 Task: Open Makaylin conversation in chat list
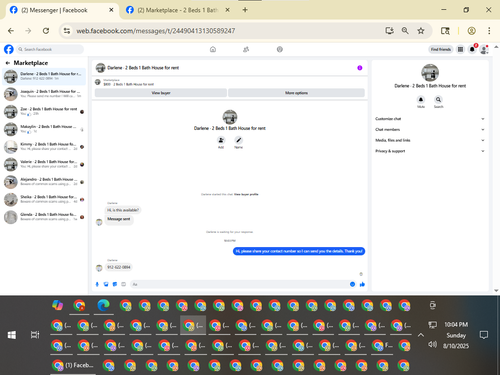point(44,129)
